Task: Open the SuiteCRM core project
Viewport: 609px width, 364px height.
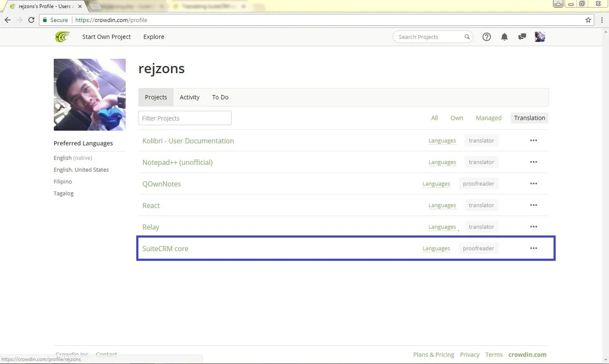Action: tap(165, 249)
